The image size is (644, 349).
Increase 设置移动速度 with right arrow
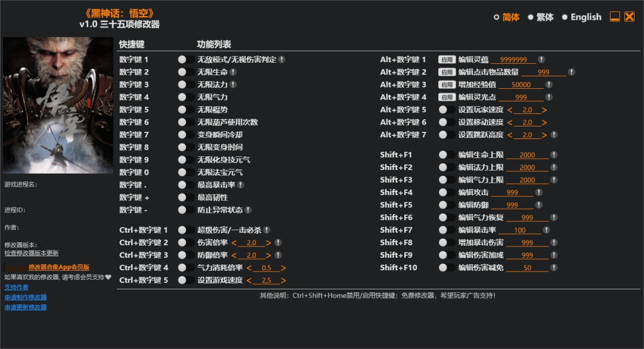pyautogui.click(x=544, y=122)
